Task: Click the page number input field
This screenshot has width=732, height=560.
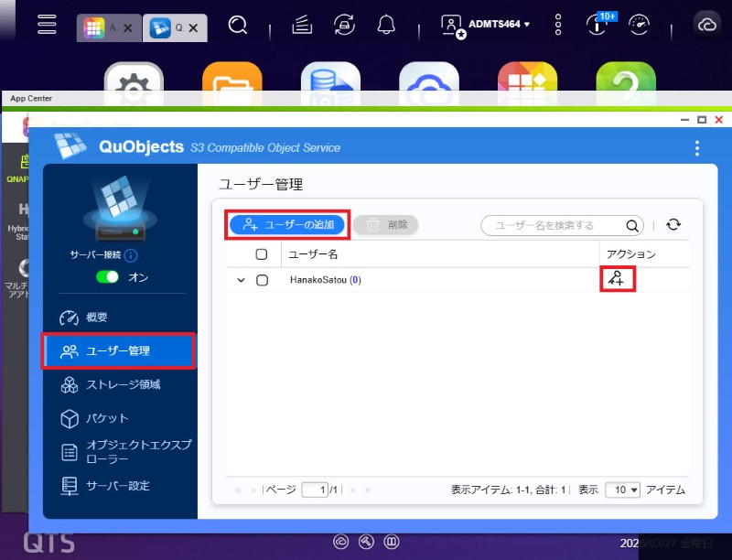Action: (x=315, y=490)
